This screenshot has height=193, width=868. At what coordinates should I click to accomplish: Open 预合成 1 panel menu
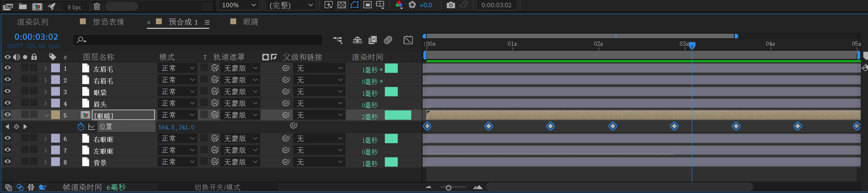click(207, 23)
